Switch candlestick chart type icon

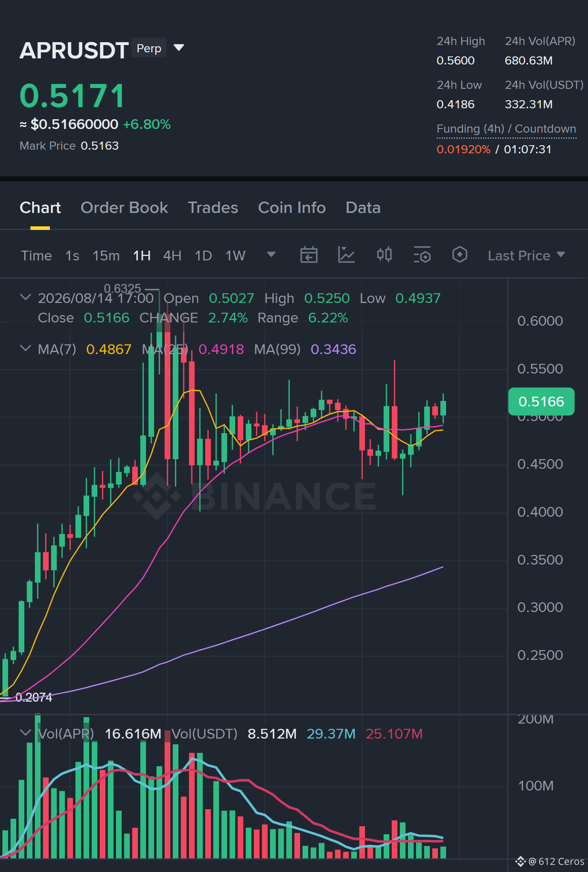384,255
